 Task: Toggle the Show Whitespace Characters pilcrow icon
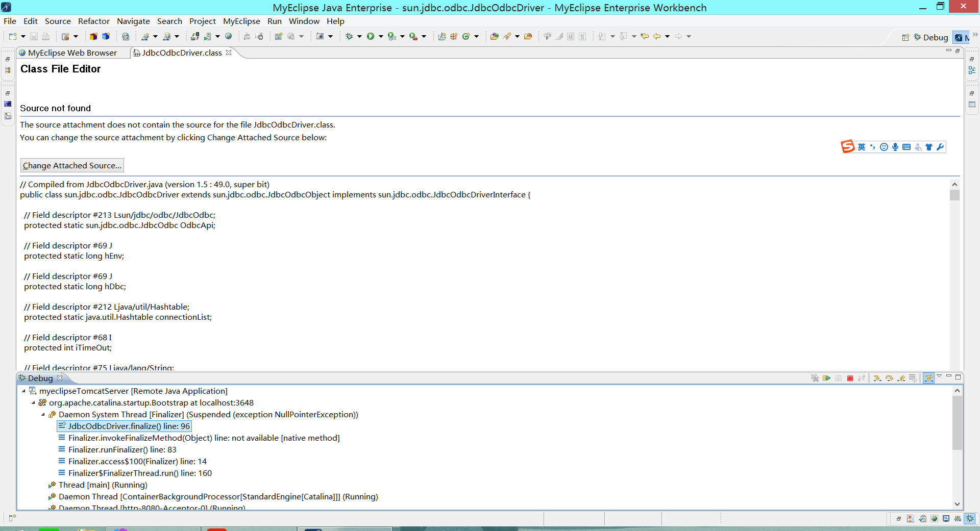(582, 36)
